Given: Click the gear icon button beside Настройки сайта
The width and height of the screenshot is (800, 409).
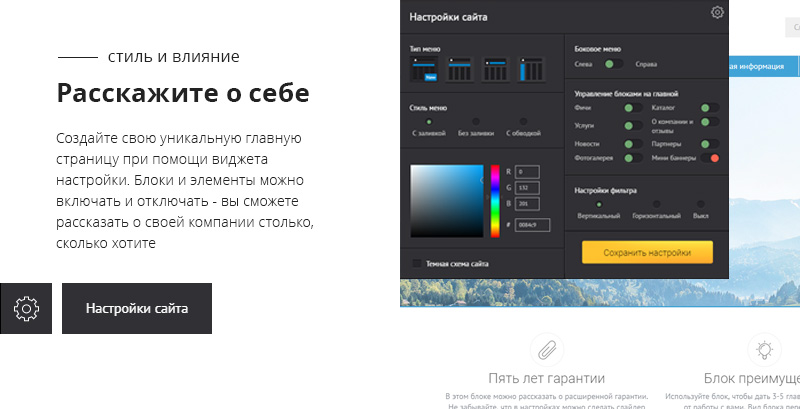Looking at the screenshot, I should tap(26, 309).
